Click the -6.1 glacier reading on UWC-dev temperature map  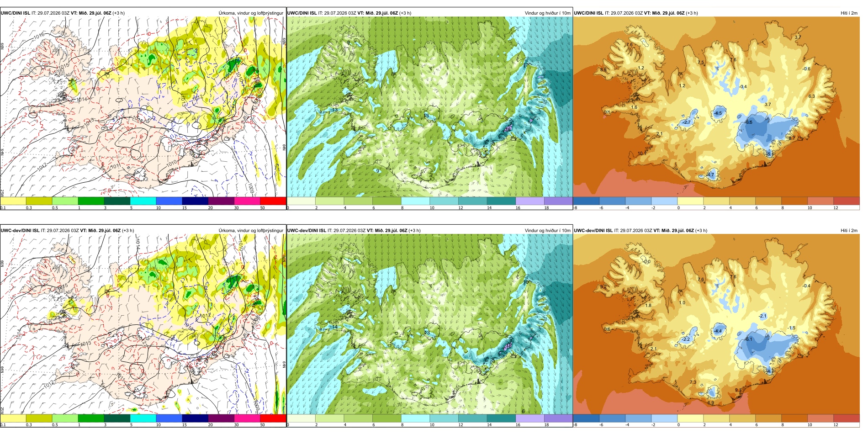748,339
